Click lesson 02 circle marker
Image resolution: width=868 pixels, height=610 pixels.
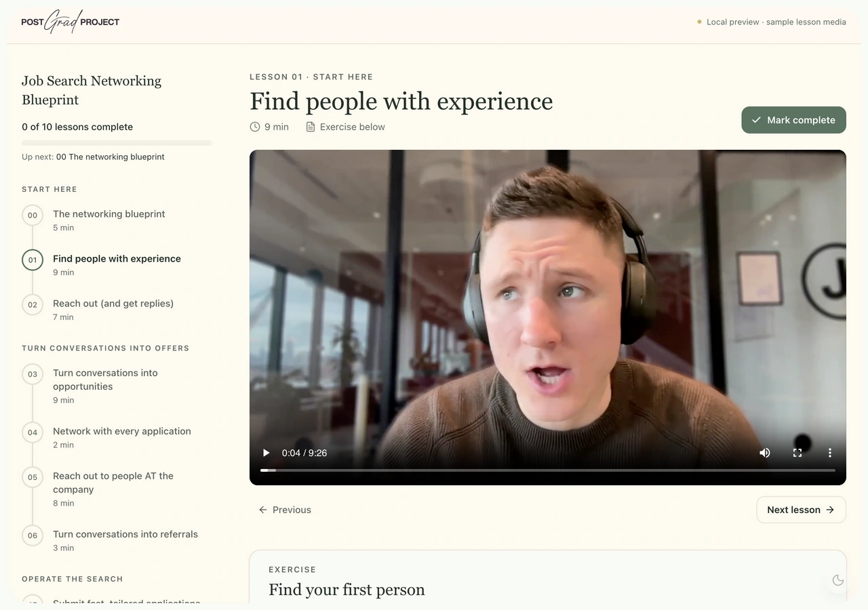click(x=33, y=305)
